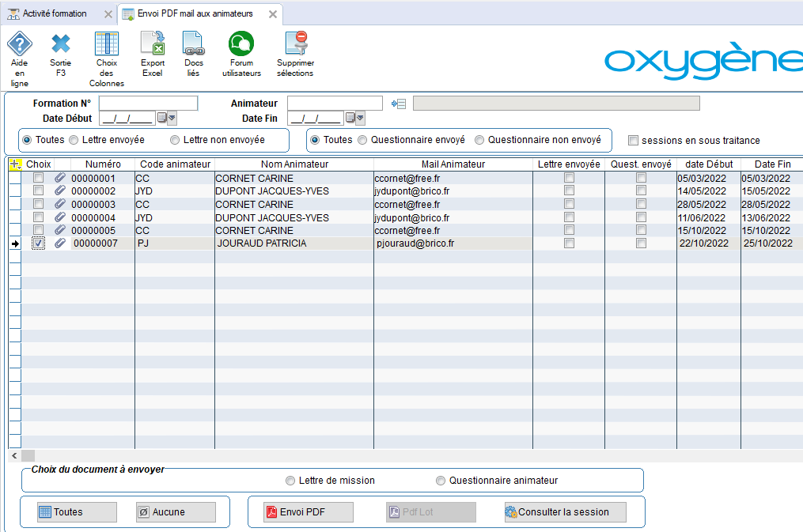Select Toutes in the letter filter
Viewport: 803px width, 532px height.
tap(27, 140)
